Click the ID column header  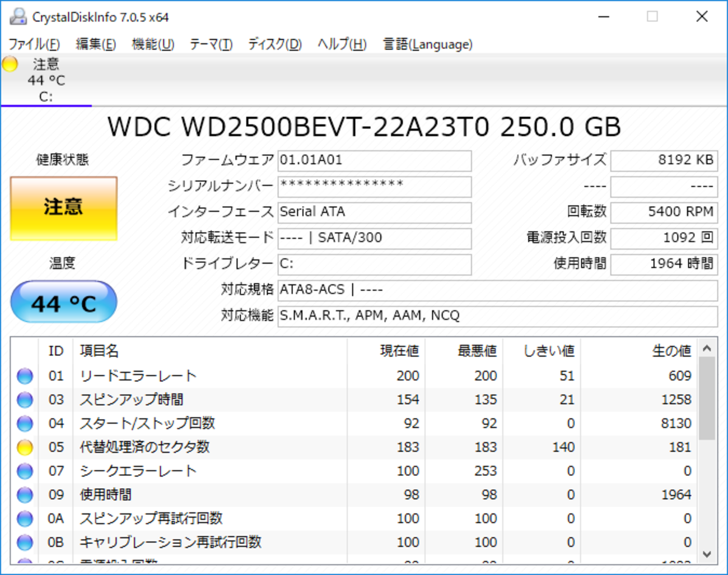coord(56,351)
